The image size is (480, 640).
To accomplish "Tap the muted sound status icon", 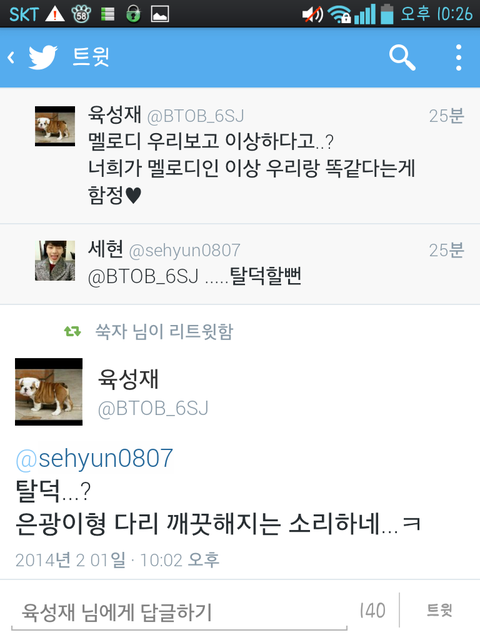I will [x=313, y=15].
